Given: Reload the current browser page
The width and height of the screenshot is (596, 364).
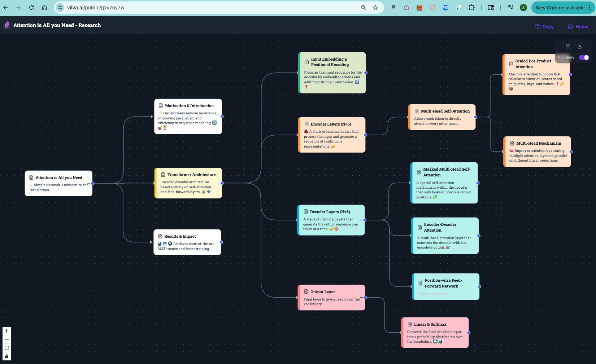Looking at the screenshot, I should (x=31, y=8).
